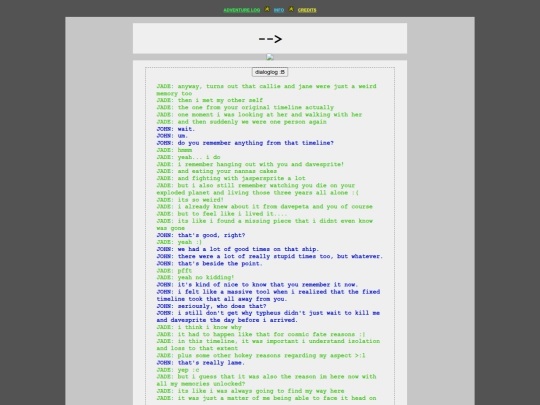Click 'JADE: yep :c' line
The image size is (540, 405).
[x=178, y=370]
